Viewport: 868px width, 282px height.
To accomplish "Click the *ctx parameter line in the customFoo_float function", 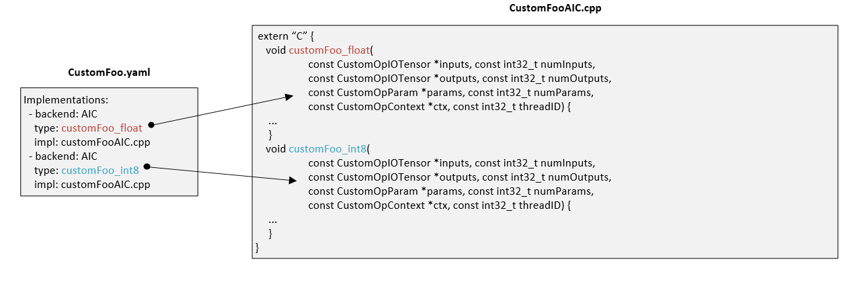I will click(x=439, y=107).
